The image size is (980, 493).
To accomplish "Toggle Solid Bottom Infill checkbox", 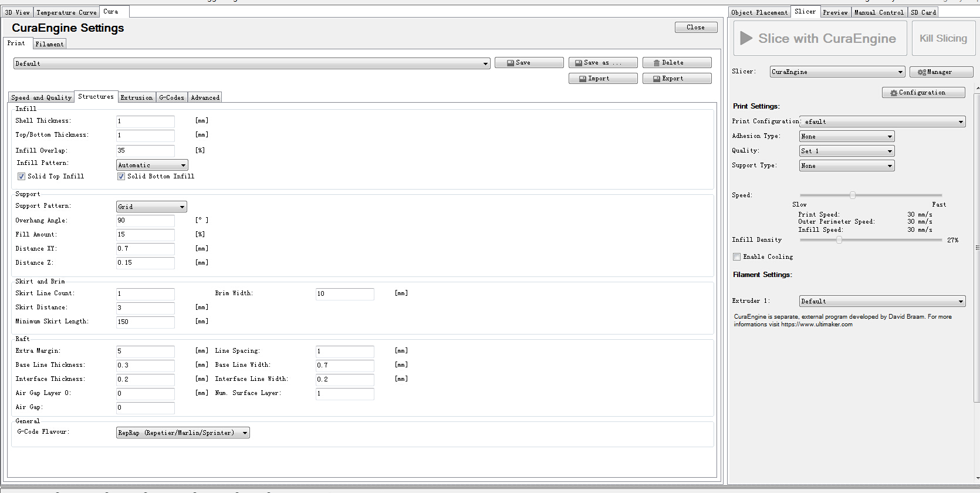I will (x=121, y=177).
